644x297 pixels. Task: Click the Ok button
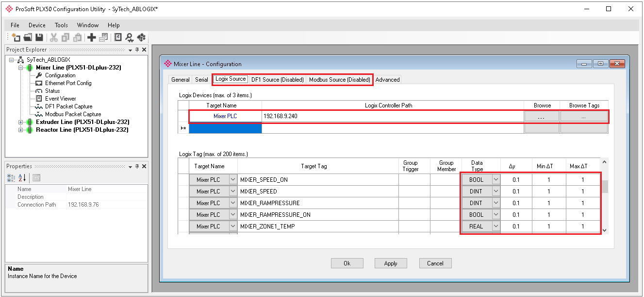tap(347, 263)
